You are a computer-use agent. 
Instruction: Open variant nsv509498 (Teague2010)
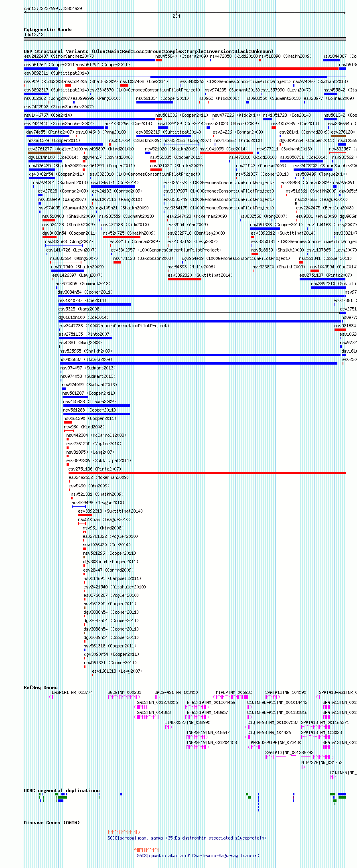click(98, 503)
